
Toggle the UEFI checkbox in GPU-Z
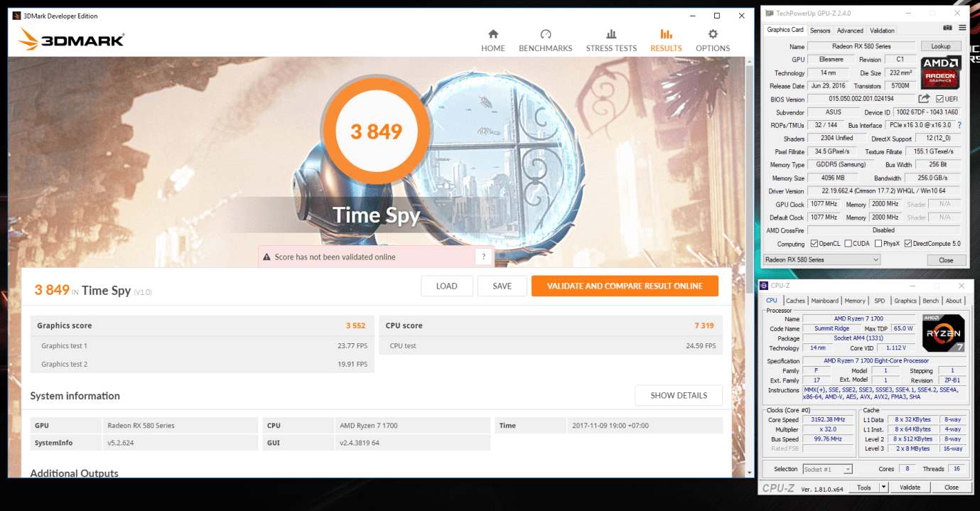(x=939, y=99)
